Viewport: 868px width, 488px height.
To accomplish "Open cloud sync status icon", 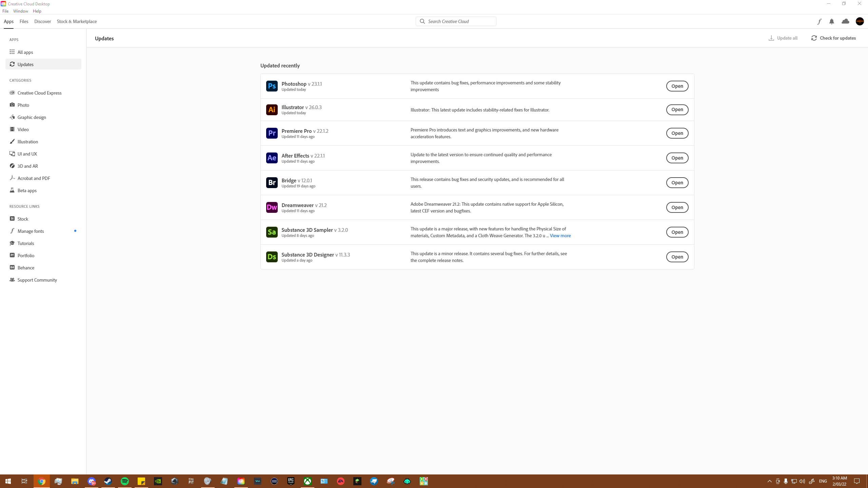I will pos(845,21).
